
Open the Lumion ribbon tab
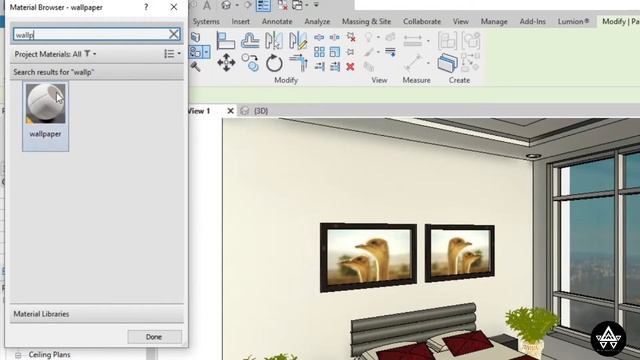pyautogui.click(x=573, y=21)
